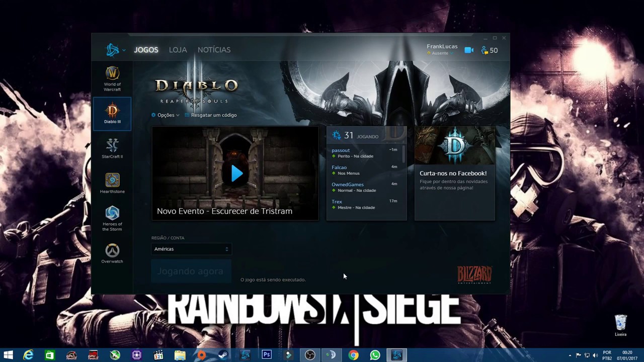Open Google Chrome from the taskbar

point(354,355)
